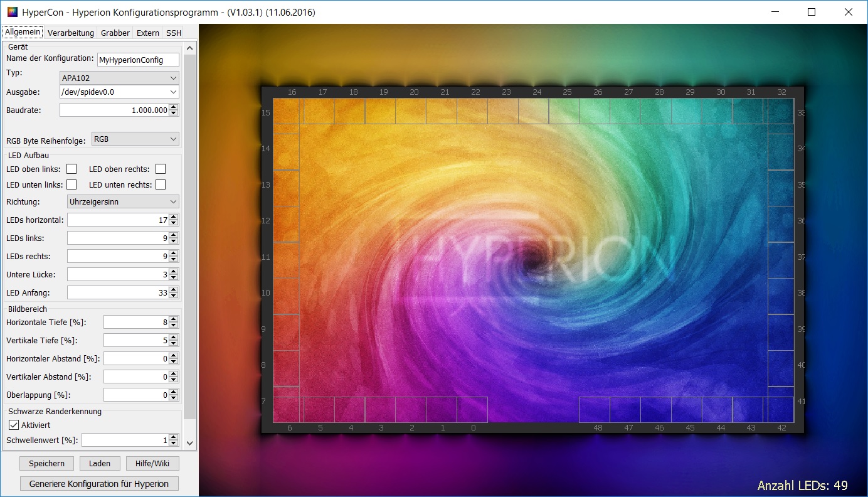The width and height of the screenshot is (868, 497).
Task: Click the Laden button
Action: (100, 463)
